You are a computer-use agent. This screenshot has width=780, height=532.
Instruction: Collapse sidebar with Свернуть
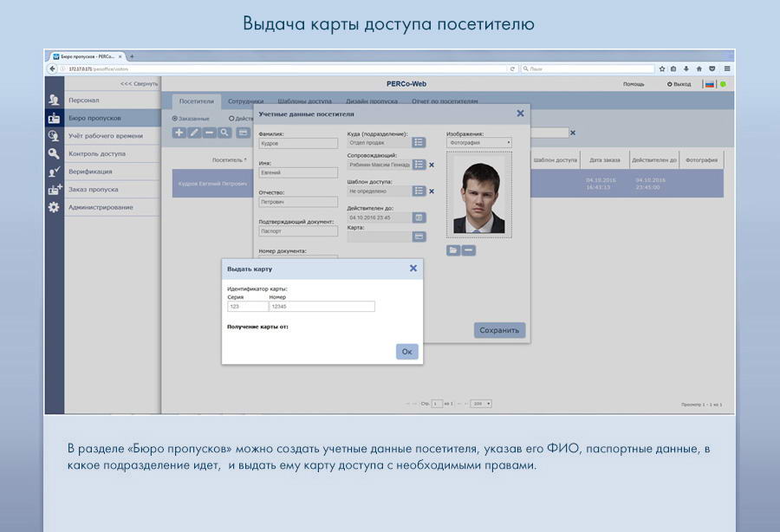139,84
